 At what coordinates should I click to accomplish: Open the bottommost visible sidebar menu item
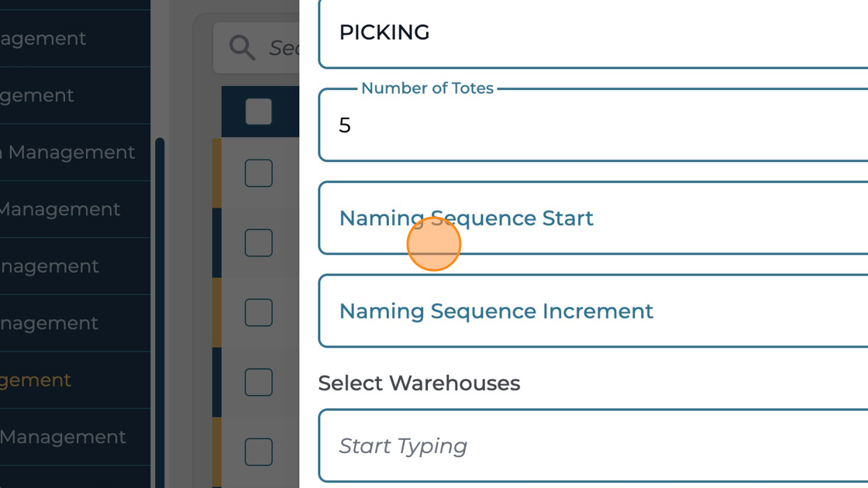point(62,438)
